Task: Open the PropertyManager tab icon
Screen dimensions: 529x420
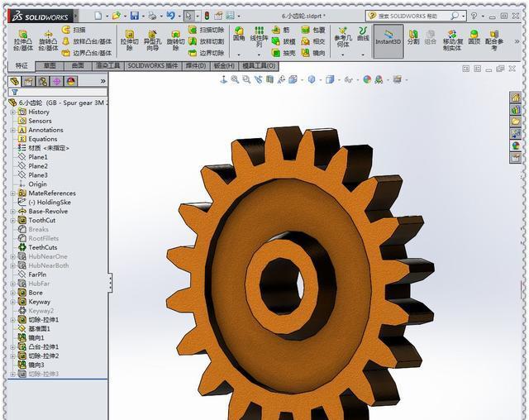Action: [29, 81]
